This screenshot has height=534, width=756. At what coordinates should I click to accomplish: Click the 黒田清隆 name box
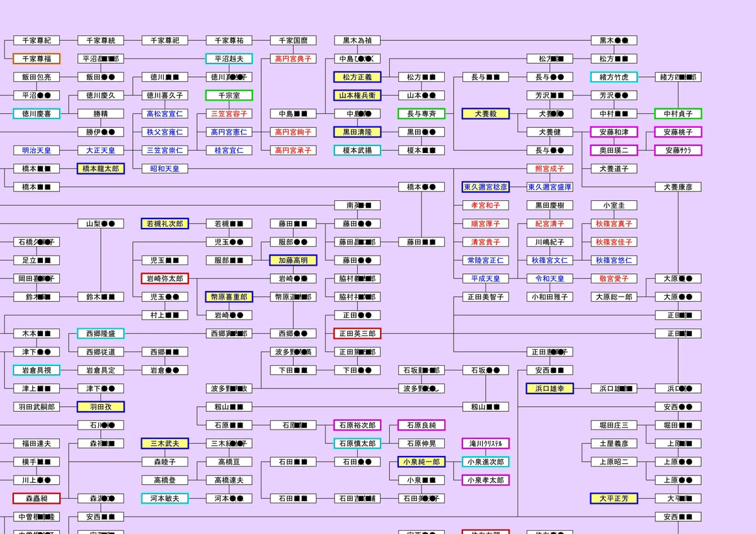[x=358, y=132]
